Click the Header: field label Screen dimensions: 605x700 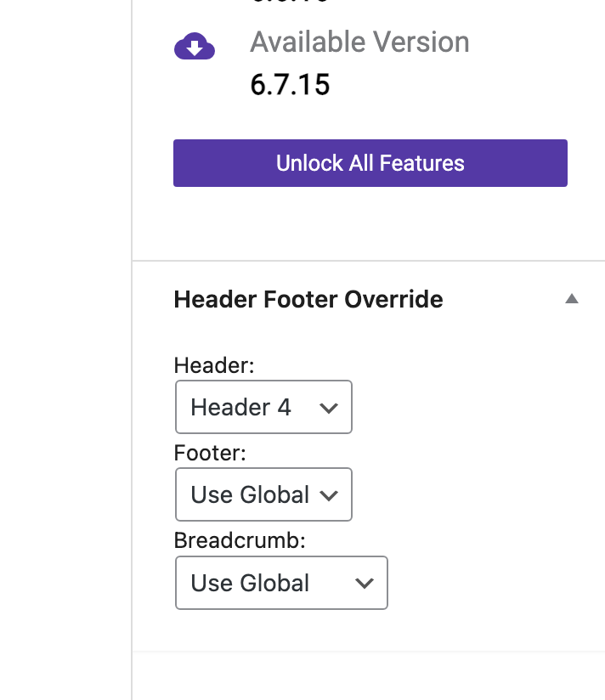click(x=214, y=365)
